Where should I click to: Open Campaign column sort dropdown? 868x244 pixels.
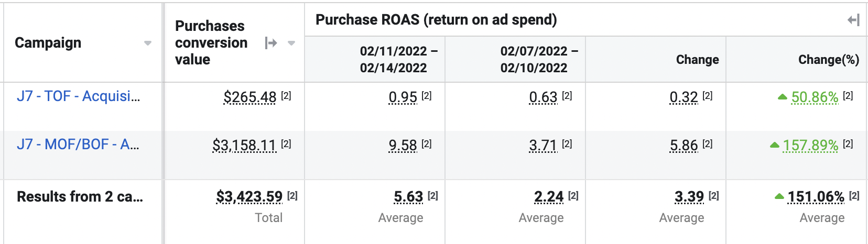[148, 43]
